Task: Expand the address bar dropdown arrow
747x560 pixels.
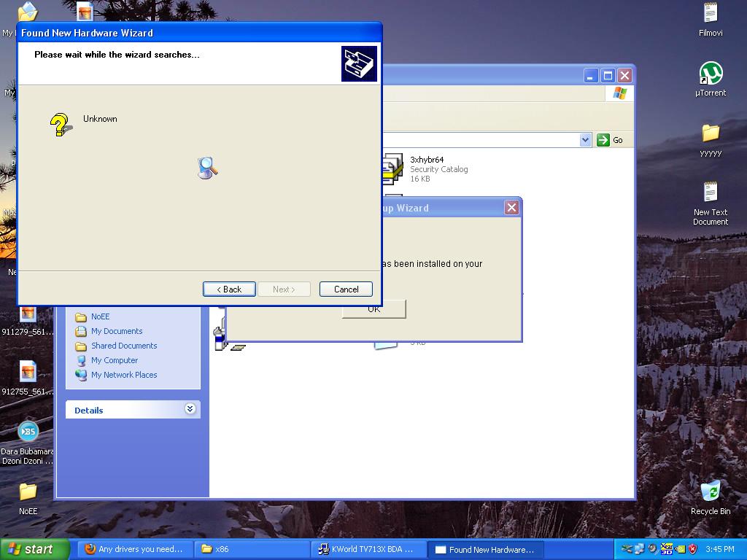Action: tap(585, 140)
